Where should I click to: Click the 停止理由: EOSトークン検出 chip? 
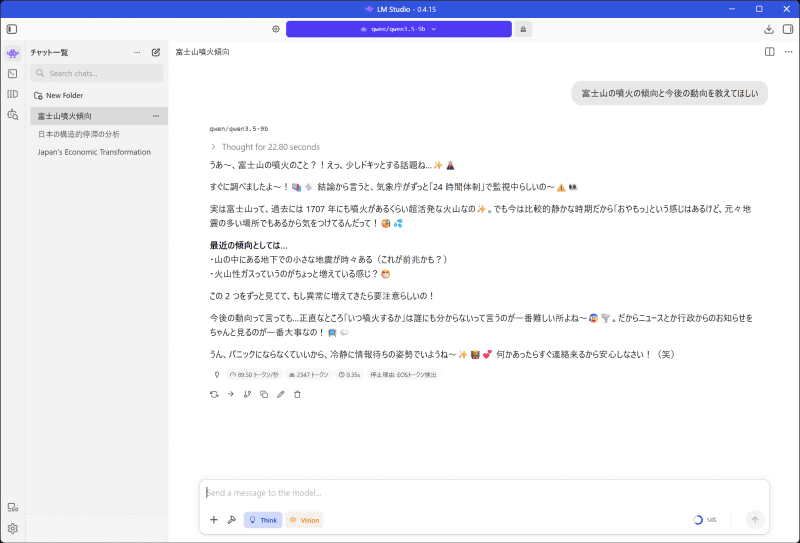click(403, 375)
